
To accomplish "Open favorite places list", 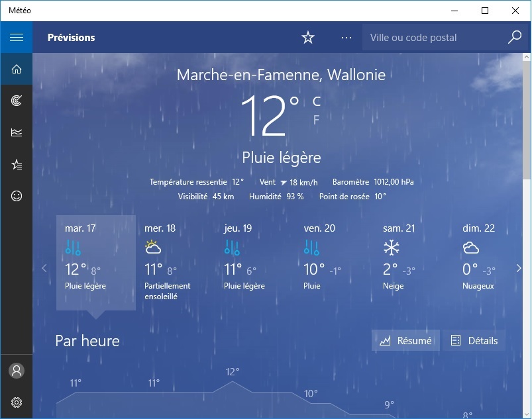I will tap(17, 164).
